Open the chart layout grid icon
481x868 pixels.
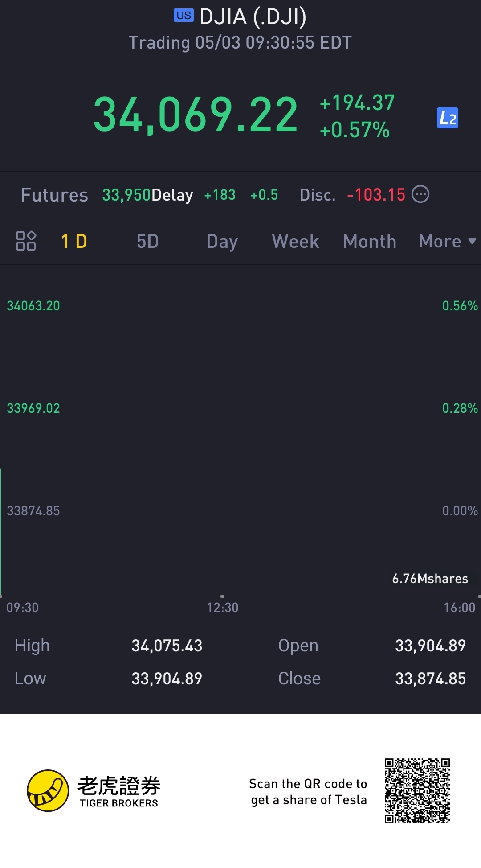(26, 241)
